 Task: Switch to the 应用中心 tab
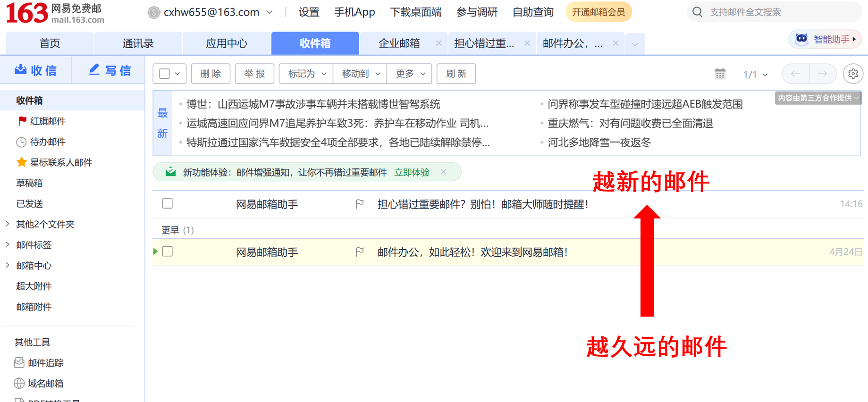[227, 43]
